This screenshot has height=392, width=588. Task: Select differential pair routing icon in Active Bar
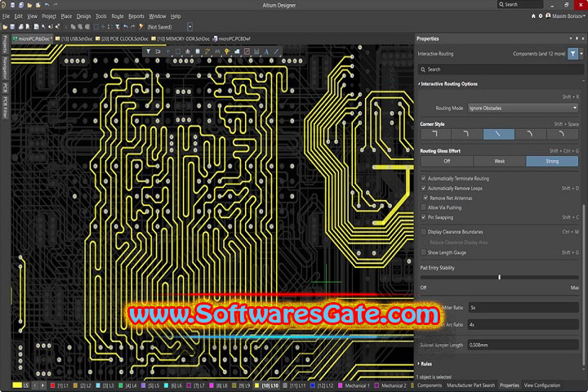pos(217,51)
